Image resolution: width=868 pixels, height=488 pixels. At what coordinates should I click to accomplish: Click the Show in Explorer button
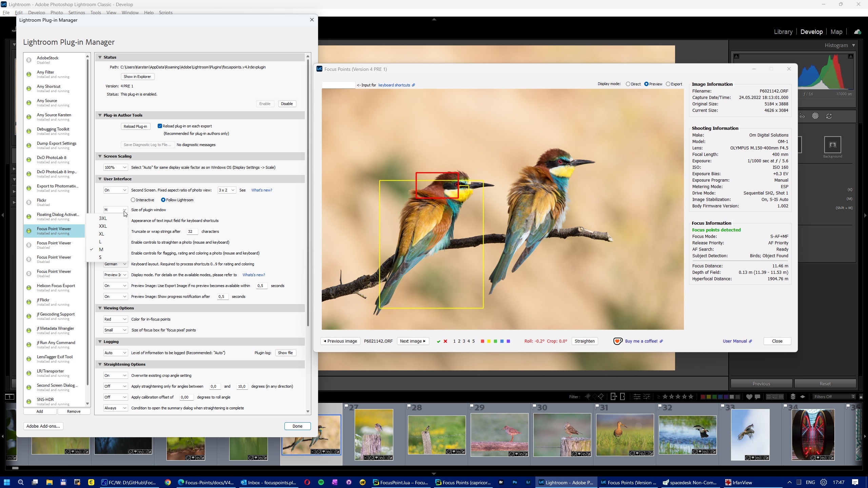tap(137, 77)
